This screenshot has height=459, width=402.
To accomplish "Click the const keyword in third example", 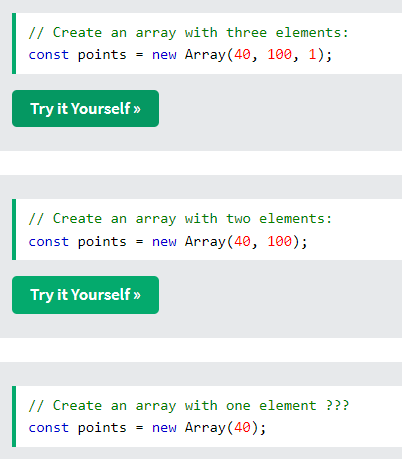I will [x=49, y=428].
